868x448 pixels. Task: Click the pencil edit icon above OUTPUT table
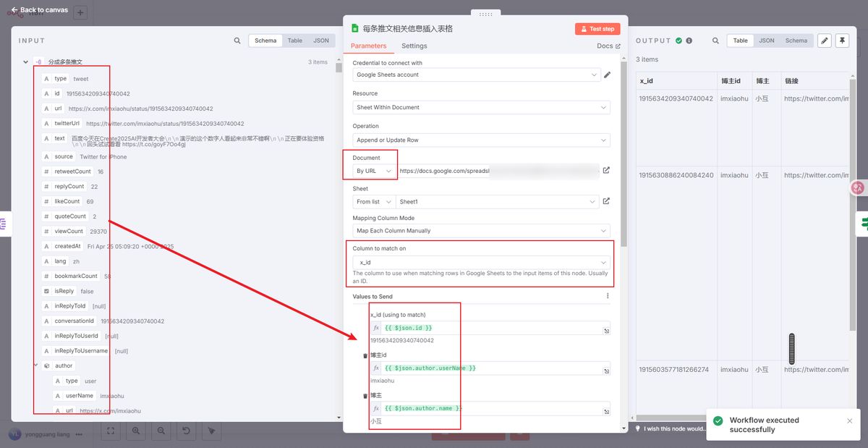click(x=824, y=41)
